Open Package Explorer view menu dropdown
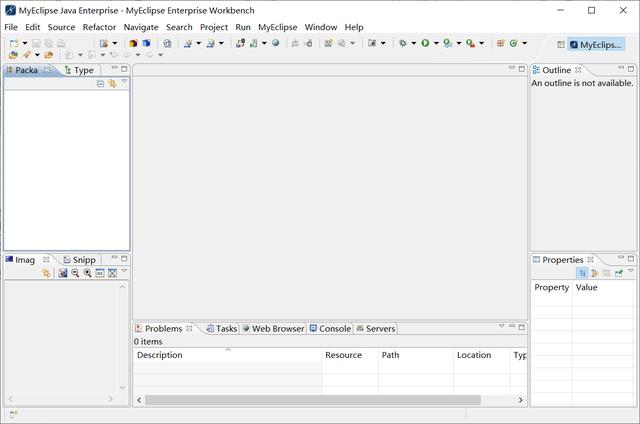Screen dimensions: 640x424 pos(124,83)
